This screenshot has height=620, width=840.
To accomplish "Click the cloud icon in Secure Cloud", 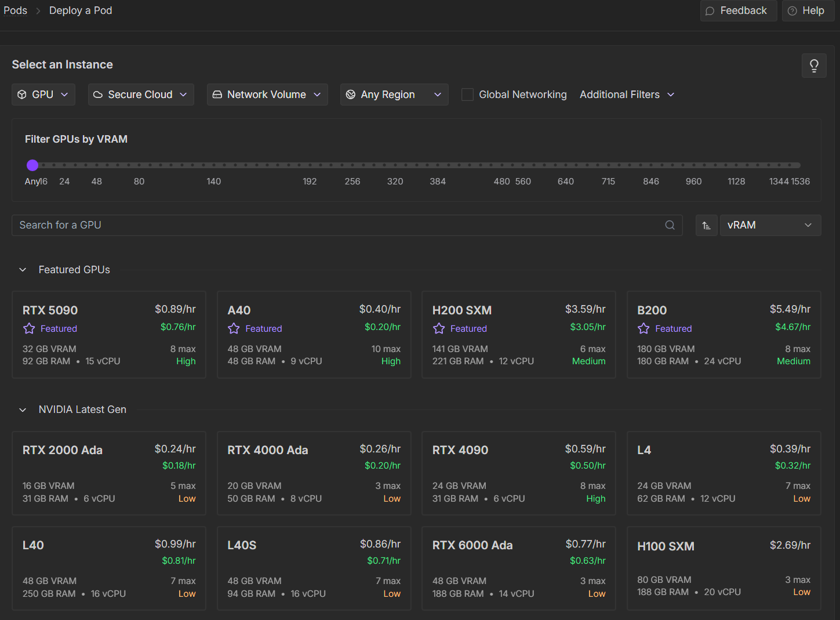I will click(98, 95).
